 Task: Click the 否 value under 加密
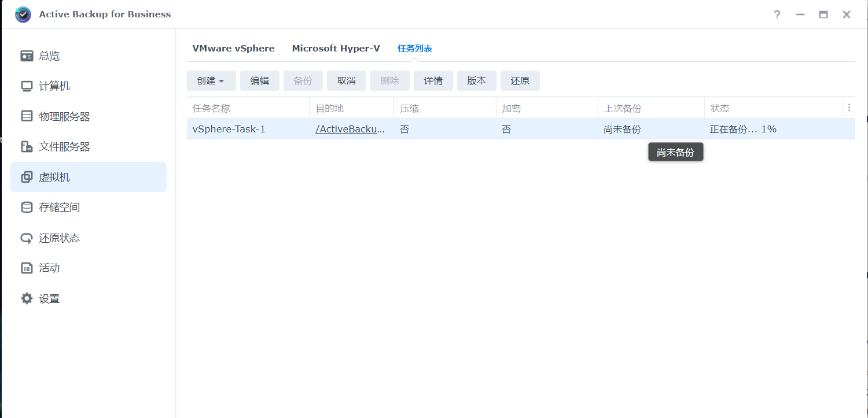coord(506,130)
